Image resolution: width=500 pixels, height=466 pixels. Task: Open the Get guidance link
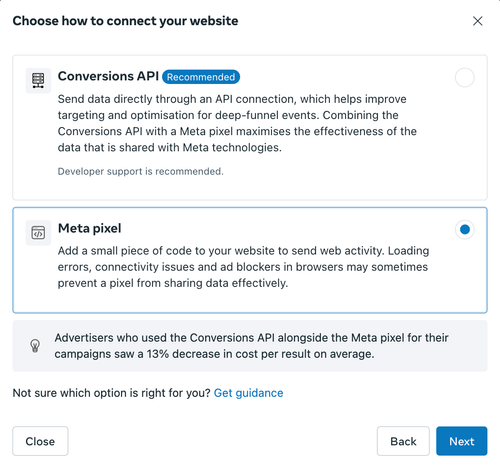[x=248, y=393]
